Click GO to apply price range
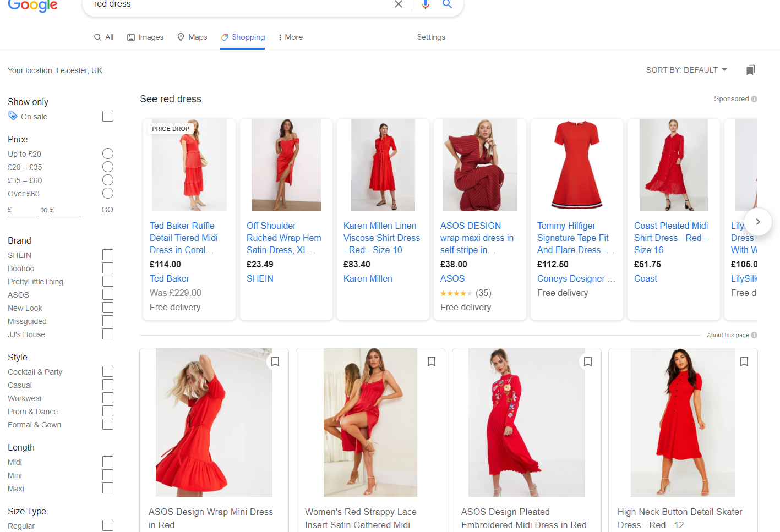Screen dimensions: 780x532 (107, 210)
